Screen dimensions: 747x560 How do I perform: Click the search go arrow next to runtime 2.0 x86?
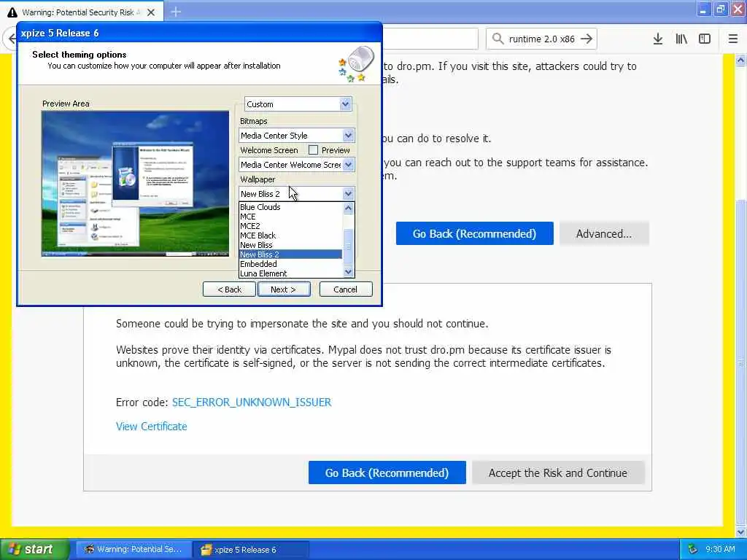[x=587, y=39]
